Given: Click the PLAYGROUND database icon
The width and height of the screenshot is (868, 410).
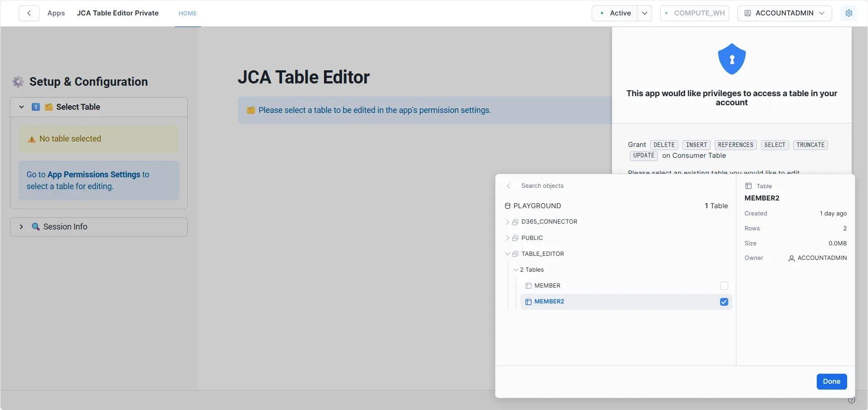Looking at the screenshot, I should 507,206.
